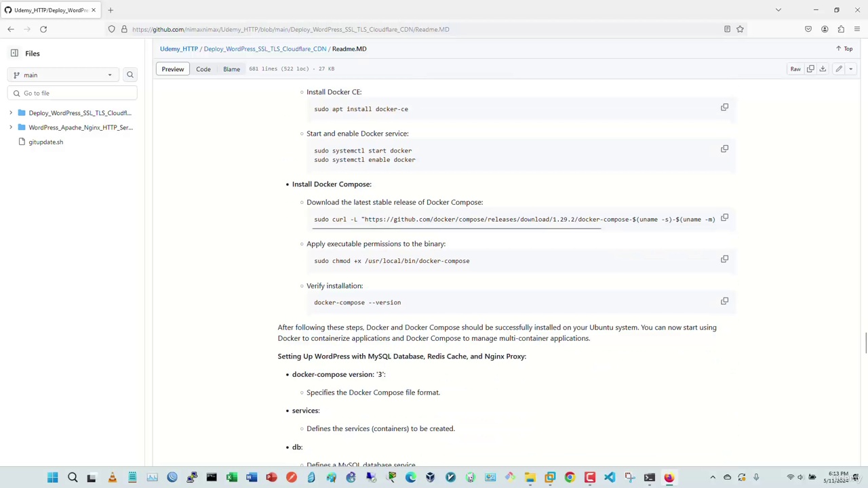The width and height of the screenshot is (868, 488).
Task: Copy the 'sudo apt install docker-ce' code block
Action: [724, 107]
